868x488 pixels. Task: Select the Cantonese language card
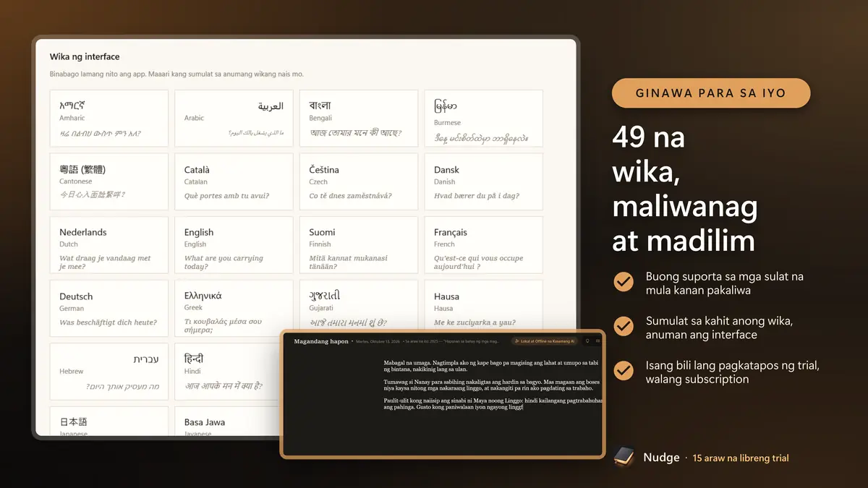coord(109,181)
